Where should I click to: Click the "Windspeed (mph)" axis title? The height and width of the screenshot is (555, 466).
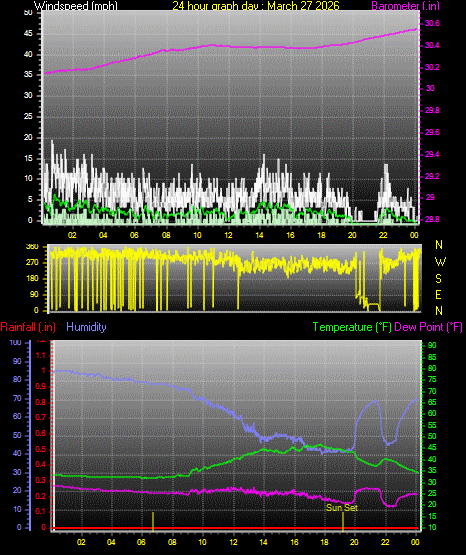pyautogui.click(x=75, y=6)
